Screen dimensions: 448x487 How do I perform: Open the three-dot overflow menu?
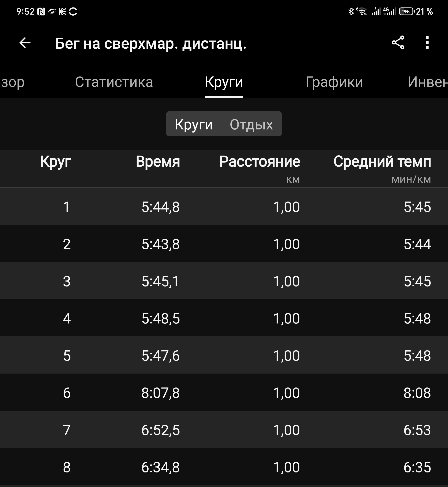(x=427, y=43)
